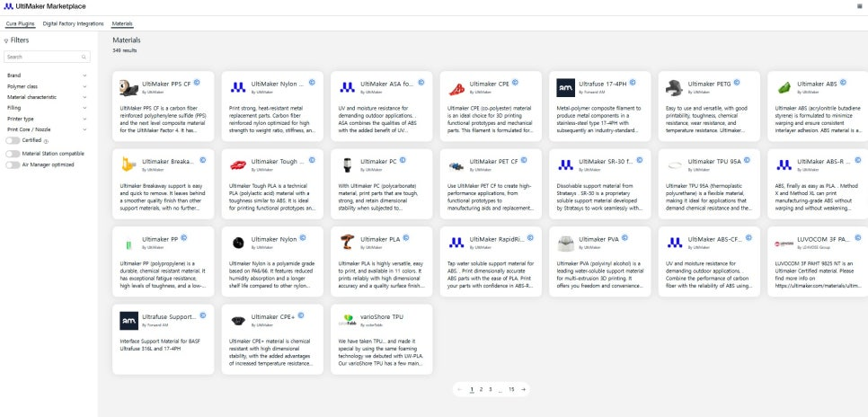Go to the previous results page arrow

(x=459, y=390)
